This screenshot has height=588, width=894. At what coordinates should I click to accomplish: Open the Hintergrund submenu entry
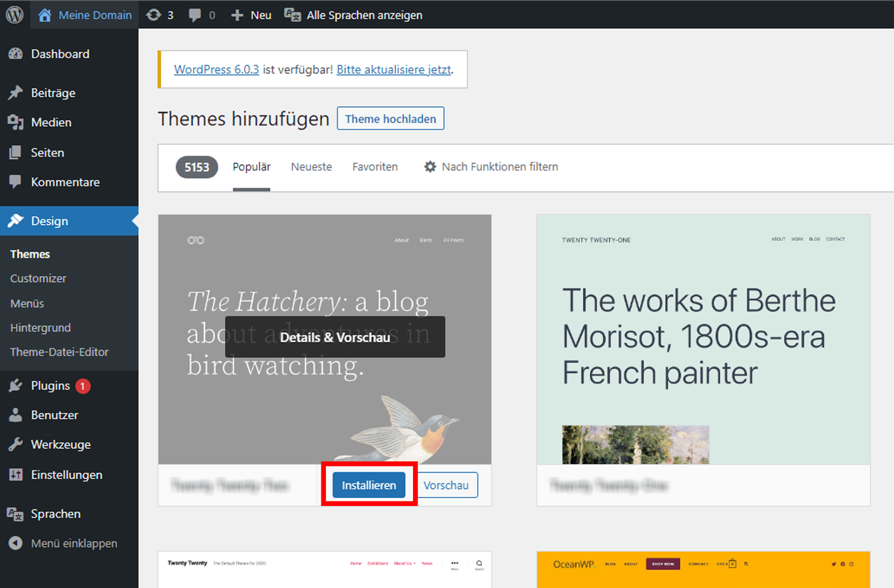40,328
